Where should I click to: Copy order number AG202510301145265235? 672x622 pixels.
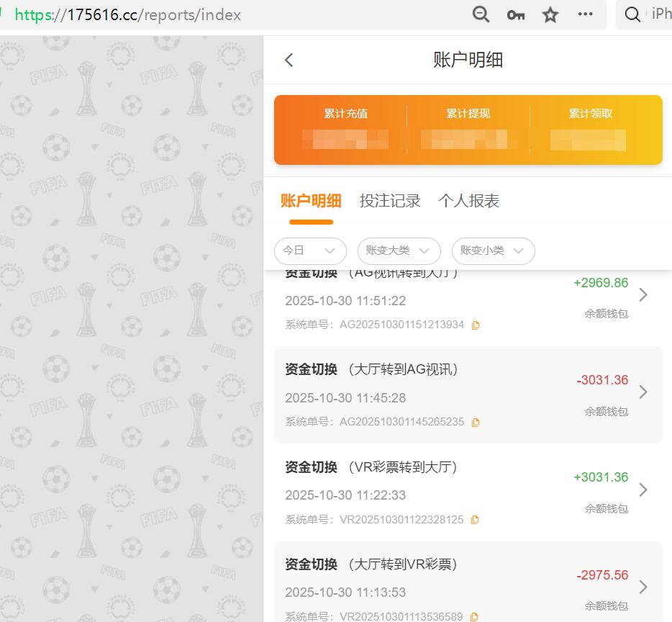point(475,422)
